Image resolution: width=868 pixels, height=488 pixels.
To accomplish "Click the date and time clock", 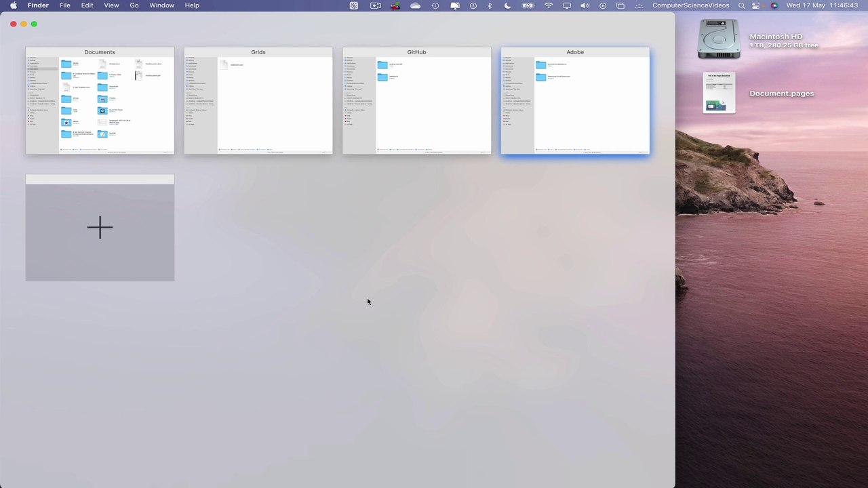I will [x=822, y=5].
